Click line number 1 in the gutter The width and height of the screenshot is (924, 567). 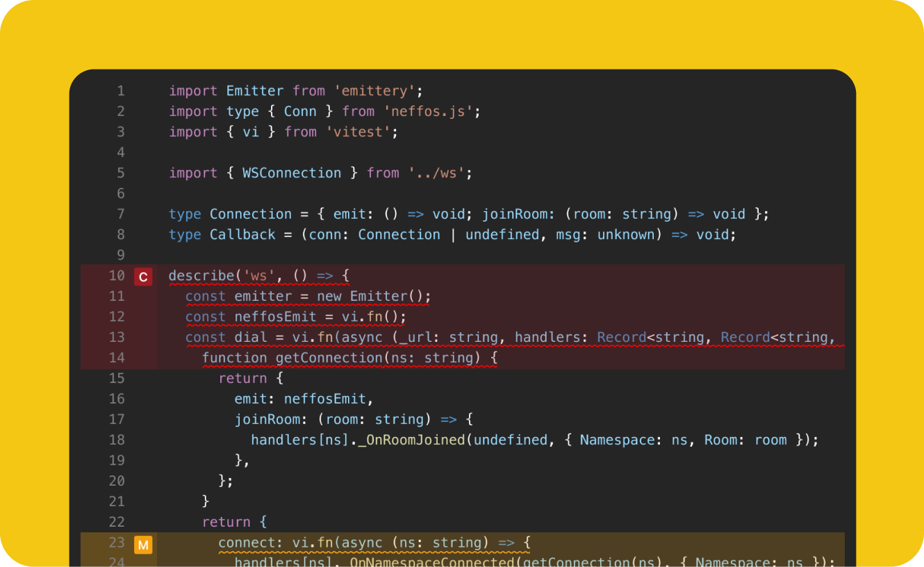(120, 90)
